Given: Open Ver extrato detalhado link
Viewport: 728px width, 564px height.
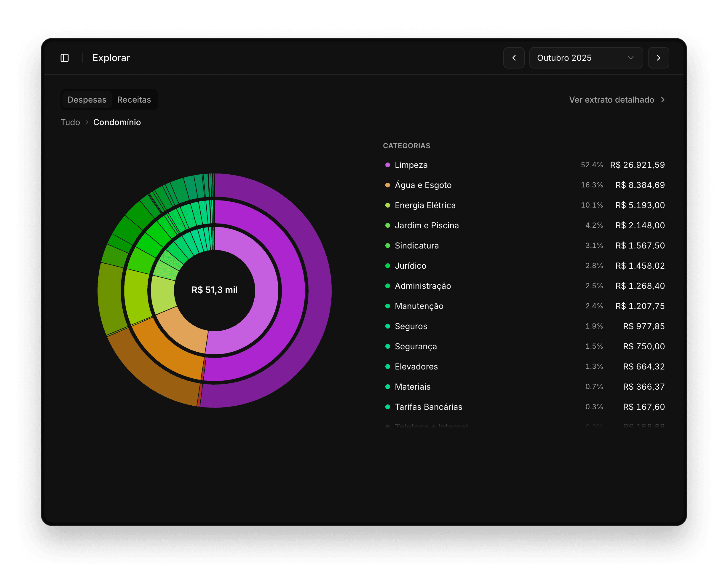Looking at the screenshot, I should pyautogui.click(x=611, y=100).
